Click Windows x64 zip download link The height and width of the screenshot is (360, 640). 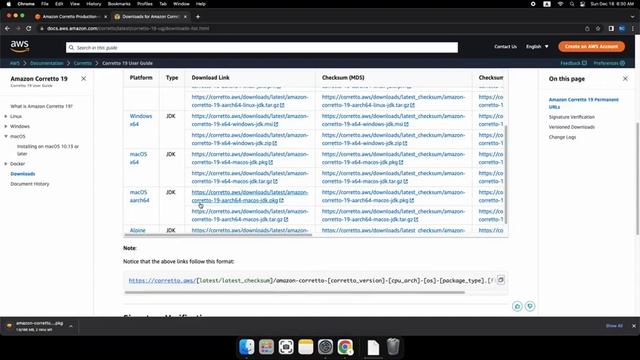[x=249, y=139]
